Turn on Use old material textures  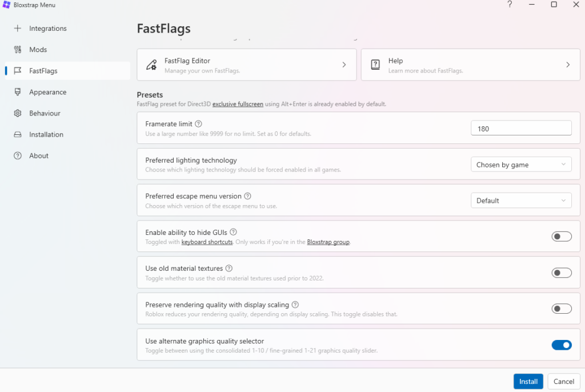tap(561, 273)
